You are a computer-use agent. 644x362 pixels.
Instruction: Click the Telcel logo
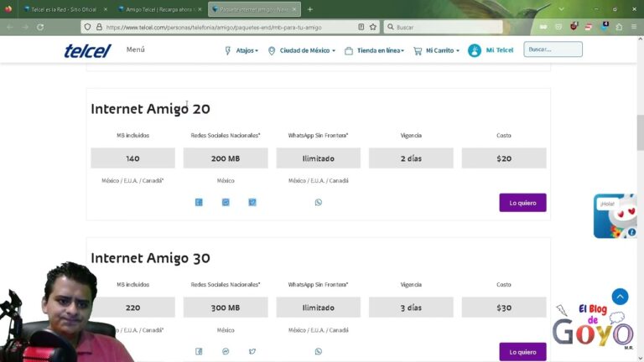click(87, 50)
